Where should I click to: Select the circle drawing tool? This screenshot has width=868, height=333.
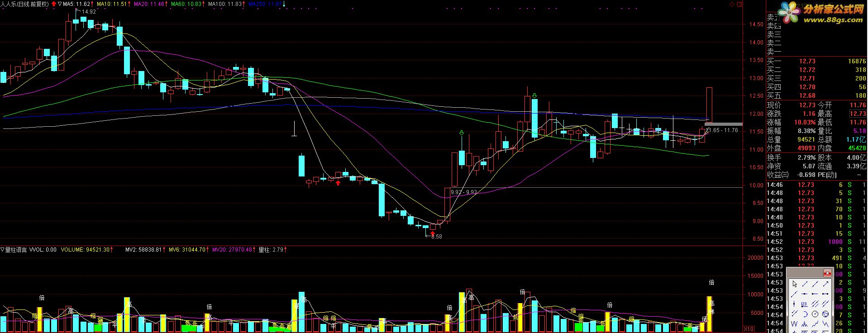815,314
